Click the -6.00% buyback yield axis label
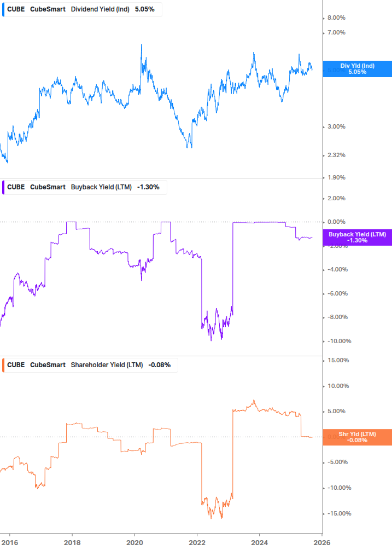Image resolution: width=392 pixels, height=550 pixels. [337, 293]
